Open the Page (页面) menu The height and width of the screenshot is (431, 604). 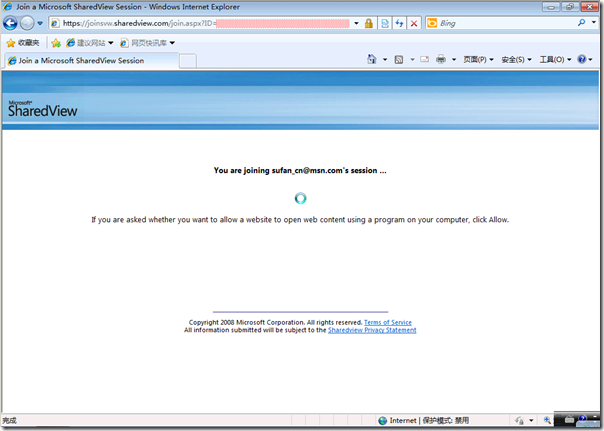click(478, 59)
